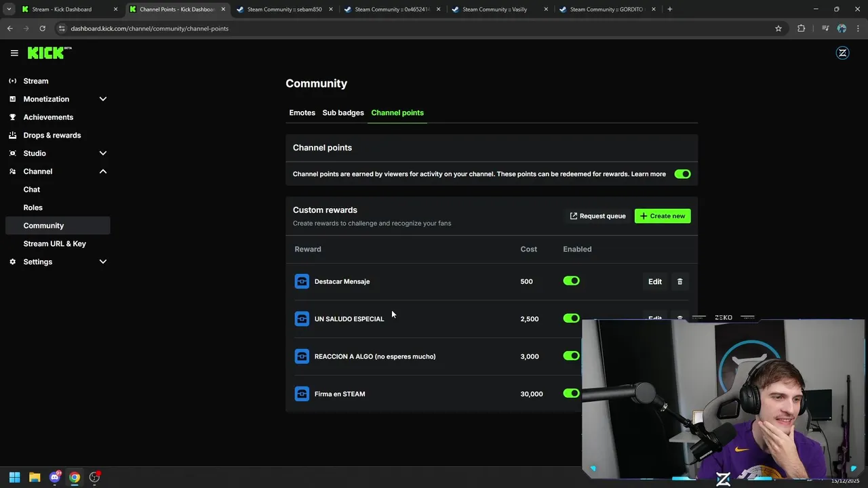The image size is (868, 488).
Task: Click the Kick logo
Action: (x=50, y=53)
